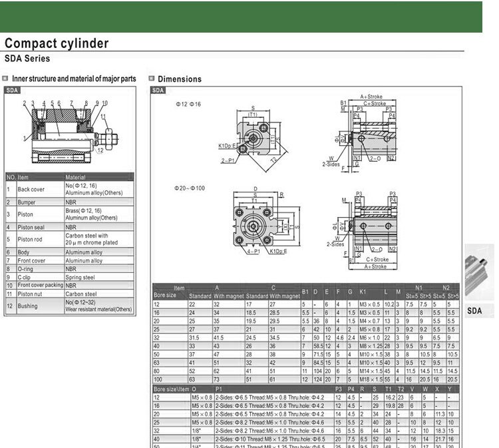Click the "Φ12 Φ16" drawing label
The height and width of the screenshot is (448, 499).
(x=188, y=104)
